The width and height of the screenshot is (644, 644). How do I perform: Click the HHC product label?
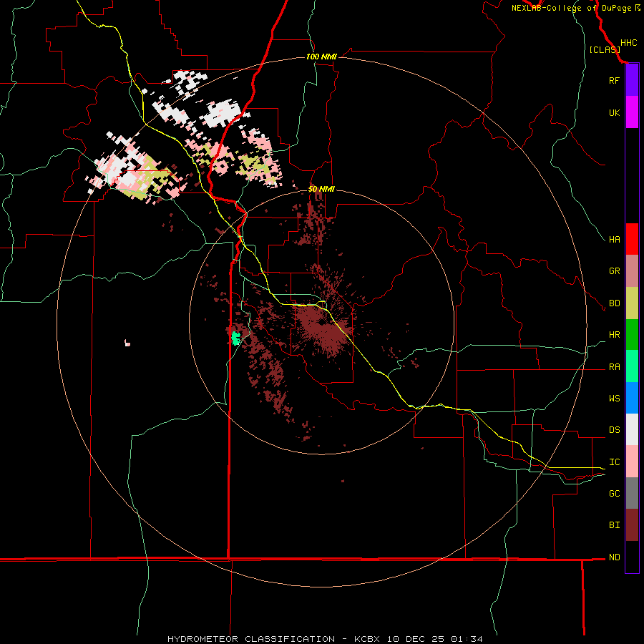point(628,43)
